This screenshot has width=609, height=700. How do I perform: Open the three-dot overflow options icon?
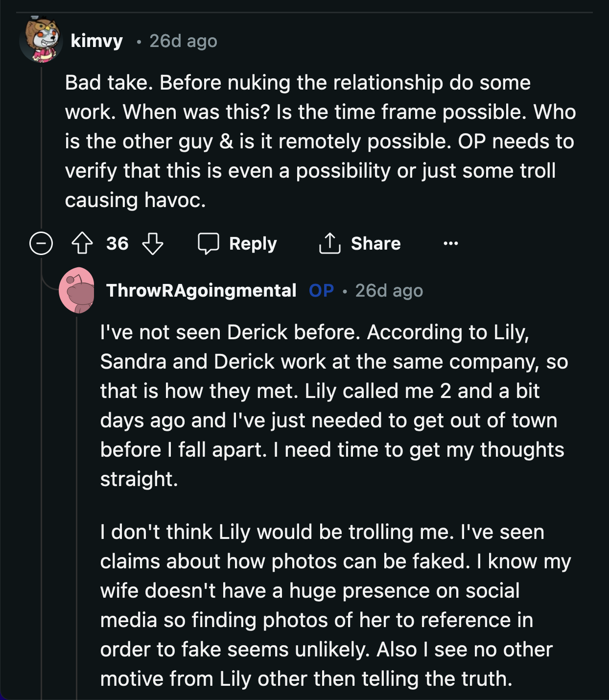(451, 243)
